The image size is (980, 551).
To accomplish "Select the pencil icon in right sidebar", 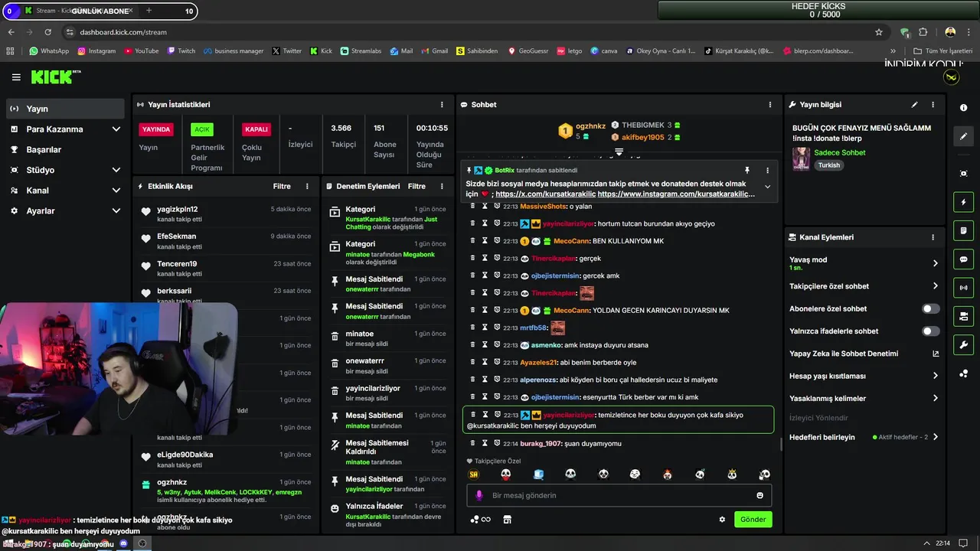I will tap(963, 136).
